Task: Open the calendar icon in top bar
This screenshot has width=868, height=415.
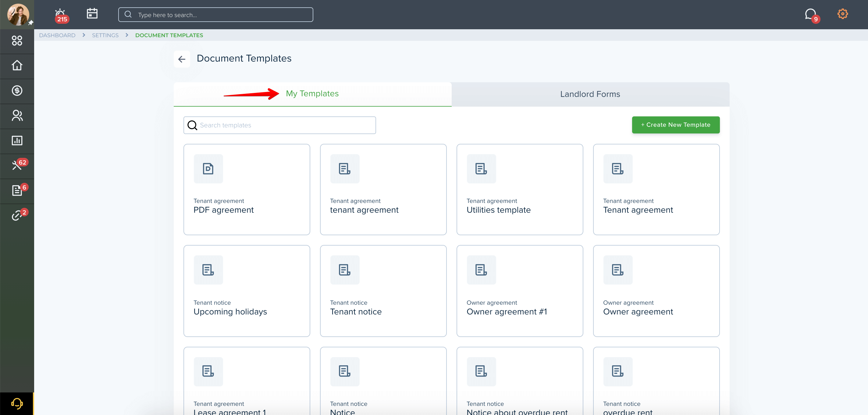Action: (x=92, y=13)
